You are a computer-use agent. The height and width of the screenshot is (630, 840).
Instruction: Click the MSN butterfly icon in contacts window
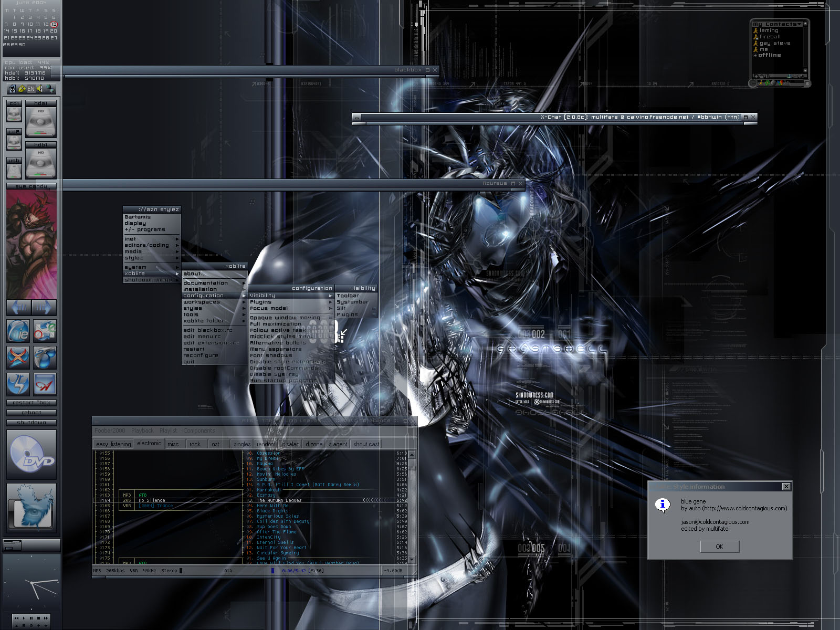[781, 82]
